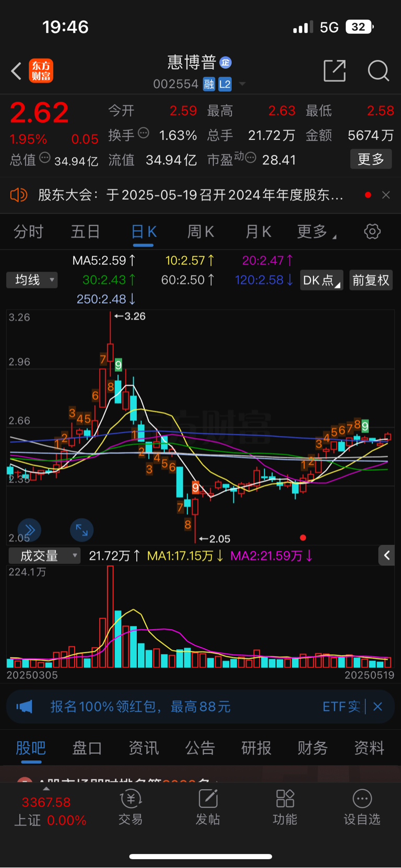The height and width of the screenshot is (868, 401).
Task: Switch to the 资讯 tab
Action: (144, 748)
